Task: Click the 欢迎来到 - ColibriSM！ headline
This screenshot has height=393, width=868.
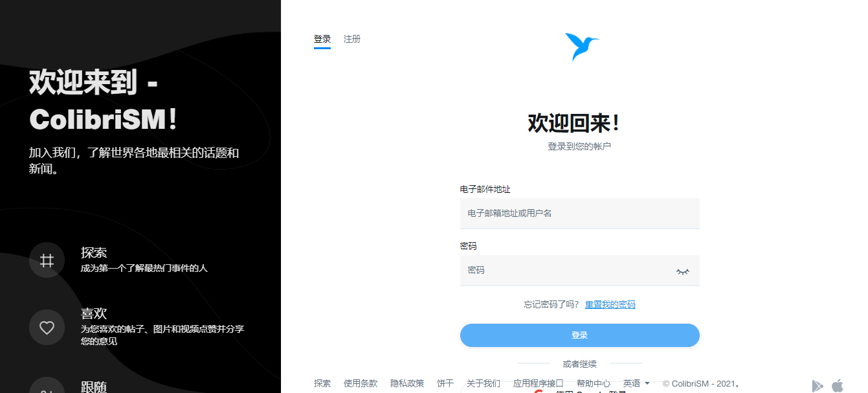Action: 104,101
